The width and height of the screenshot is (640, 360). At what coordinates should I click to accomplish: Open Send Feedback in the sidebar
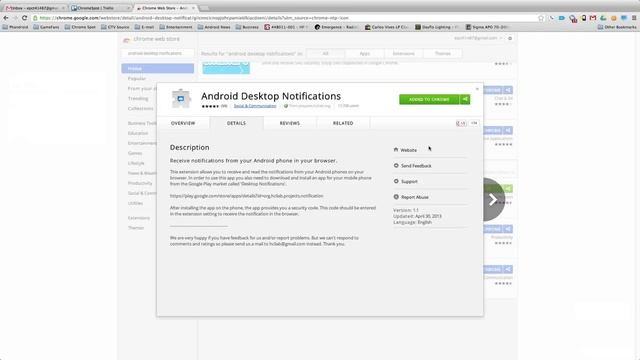point(412,166)
